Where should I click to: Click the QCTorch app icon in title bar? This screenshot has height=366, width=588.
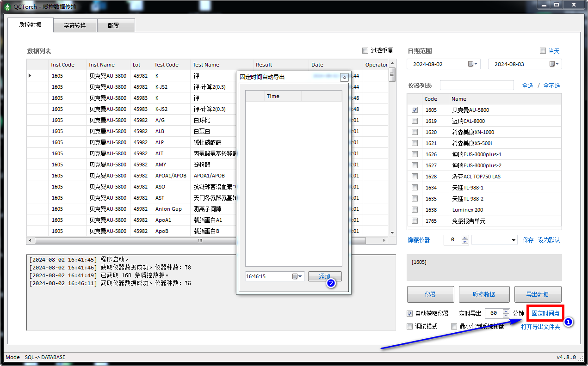[x=6, y=6]
